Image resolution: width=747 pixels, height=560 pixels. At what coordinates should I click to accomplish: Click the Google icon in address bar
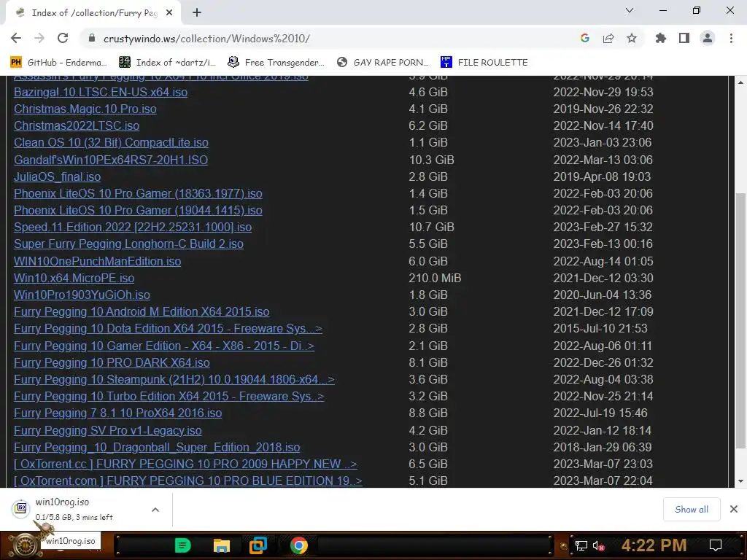(585, 39)
